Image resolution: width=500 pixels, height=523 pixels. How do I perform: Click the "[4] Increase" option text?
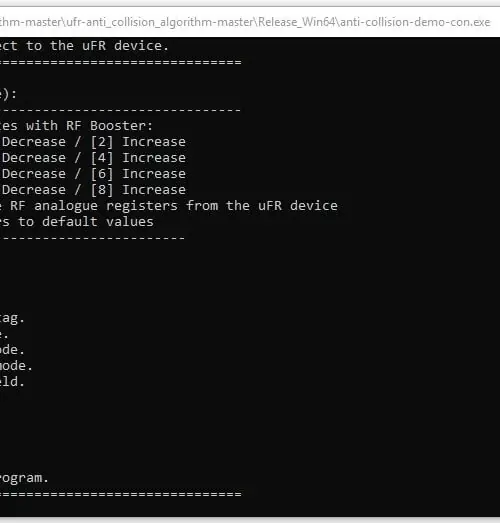click(138, 158)
